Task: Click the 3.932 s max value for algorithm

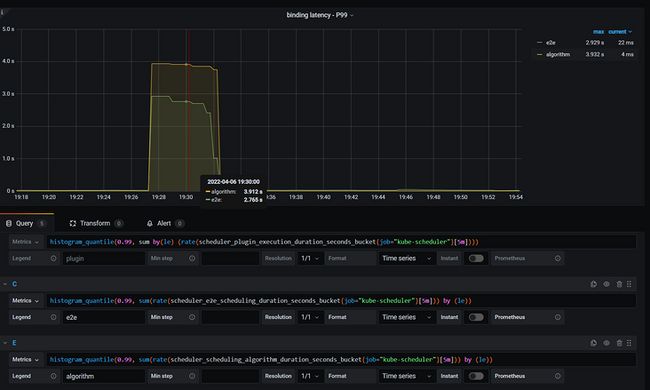Action: [594, 54]
